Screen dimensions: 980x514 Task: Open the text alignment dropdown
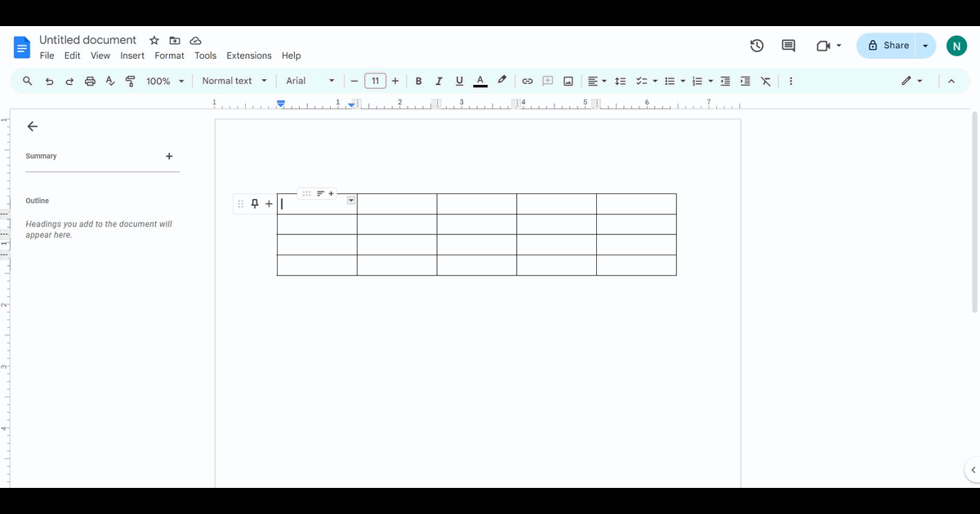[597, 81]
